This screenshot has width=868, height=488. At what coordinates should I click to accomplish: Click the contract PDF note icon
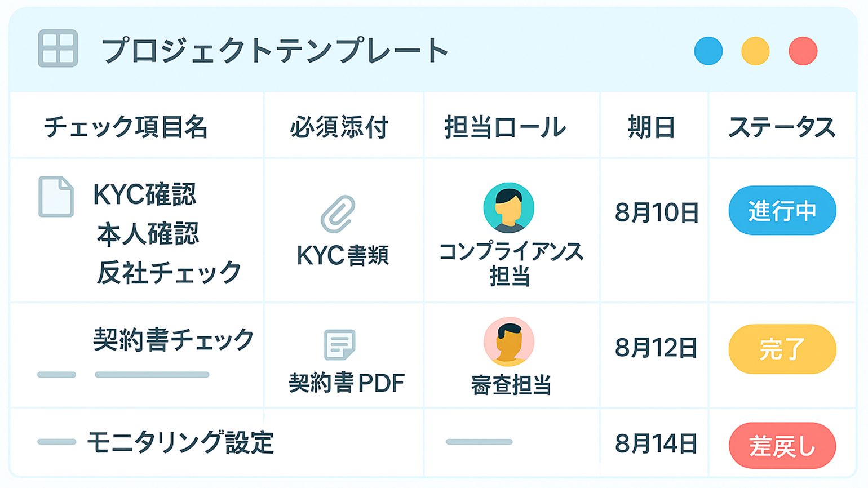[339, 344]
